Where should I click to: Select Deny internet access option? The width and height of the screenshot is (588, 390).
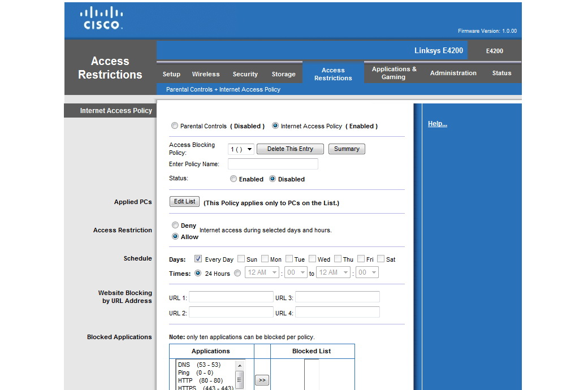click(x=175, y=225)
